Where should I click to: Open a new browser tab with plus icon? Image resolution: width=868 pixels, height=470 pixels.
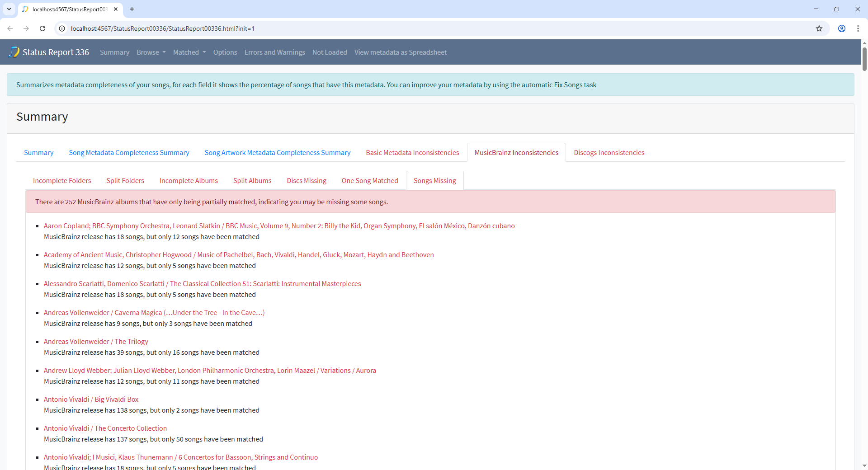132,9
